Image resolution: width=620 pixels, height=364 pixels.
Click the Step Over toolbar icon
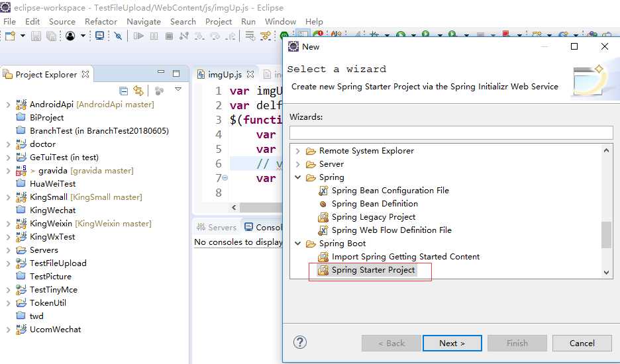coord(215,36)
